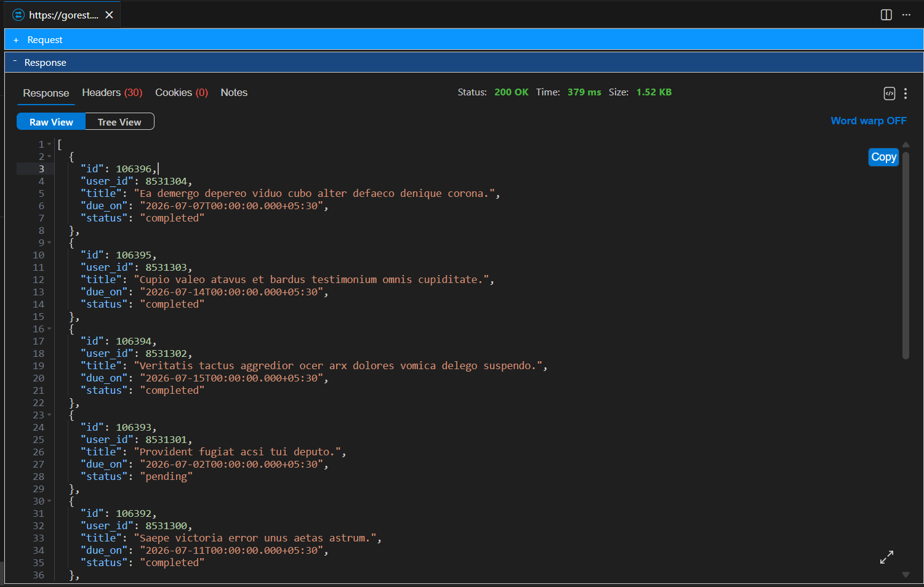Image resolution: width=924 pixels, height=587 pixels.
Task: Copy the response body
Action: [883, 157]
